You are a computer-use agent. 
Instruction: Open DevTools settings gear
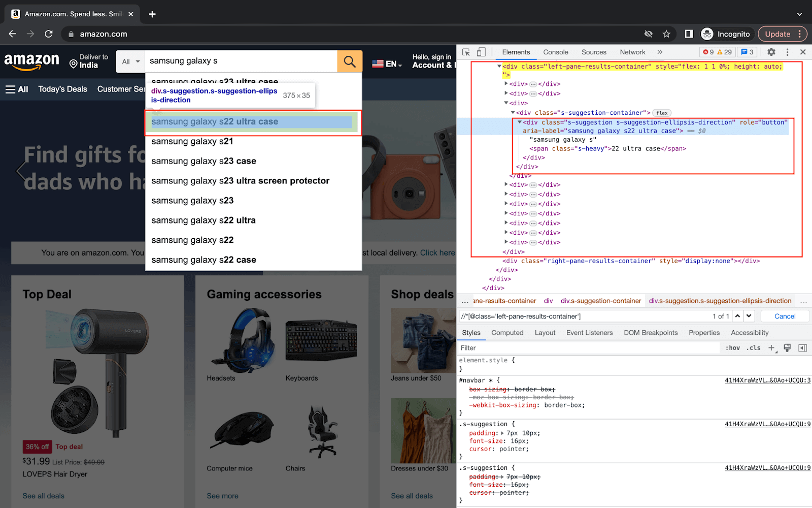pyautogui.click(x=771, y=52)
